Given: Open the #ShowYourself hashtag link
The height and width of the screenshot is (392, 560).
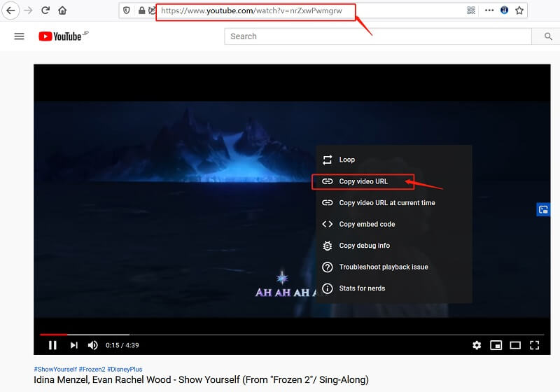Looking at the screenshot, I should click(55, 369).
